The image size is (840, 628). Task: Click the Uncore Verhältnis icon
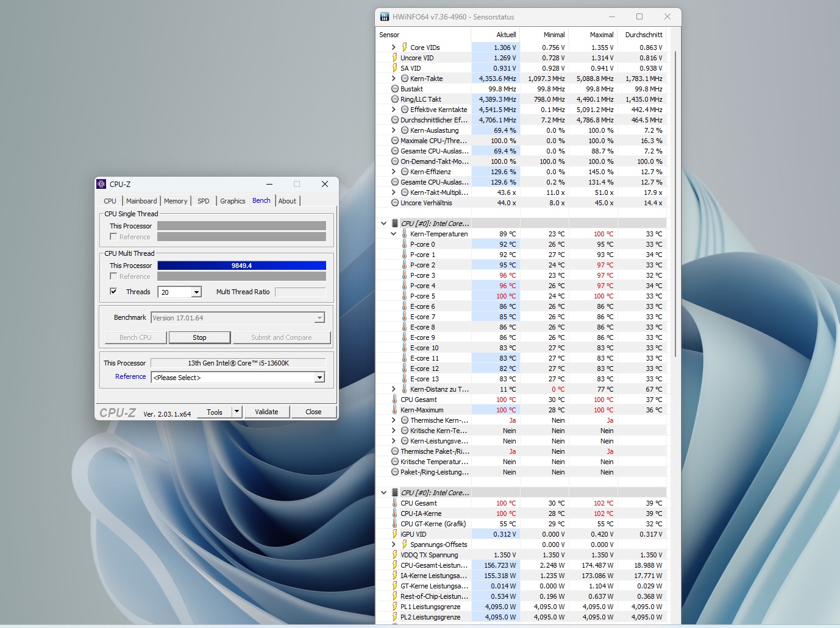click(394, 202)
